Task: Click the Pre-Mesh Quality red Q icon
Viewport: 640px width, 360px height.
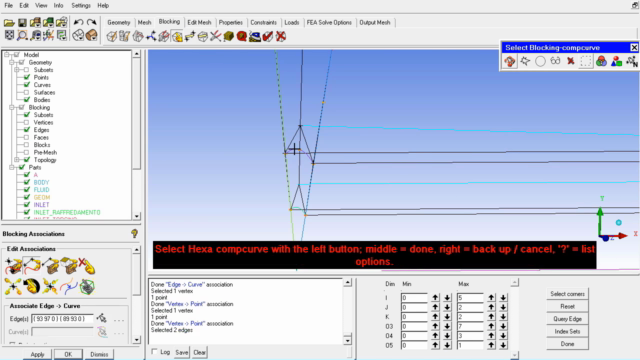Action: tap(242, 36)
